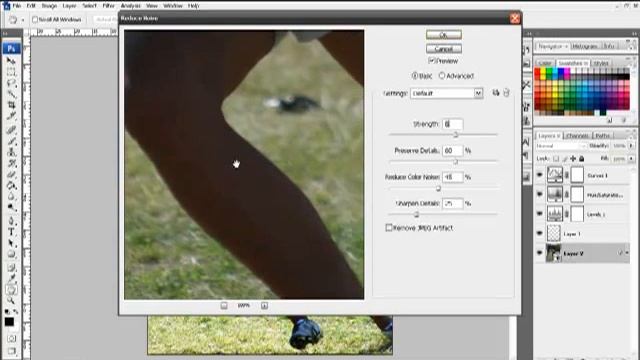Open the Image menu
This screenshot has height=360, width=640.
point(49,6)
